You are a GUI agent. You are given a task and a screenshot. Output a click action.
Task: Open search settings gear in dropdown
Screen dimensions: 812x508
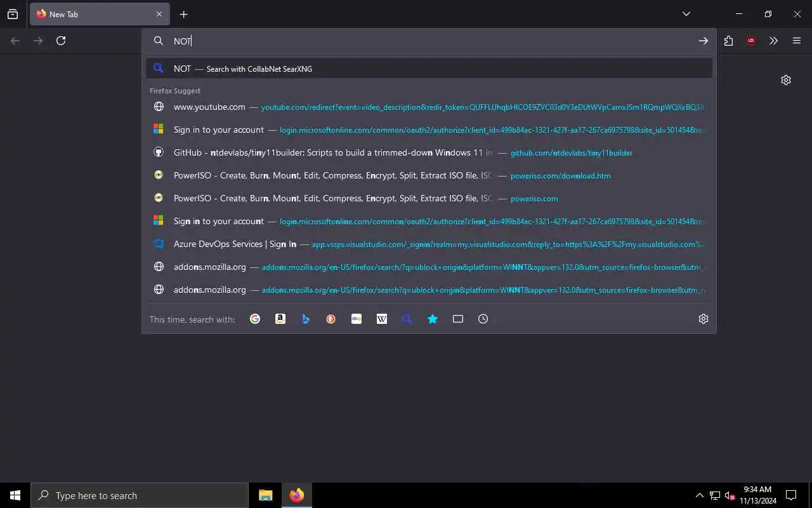[x=704, y=319]
